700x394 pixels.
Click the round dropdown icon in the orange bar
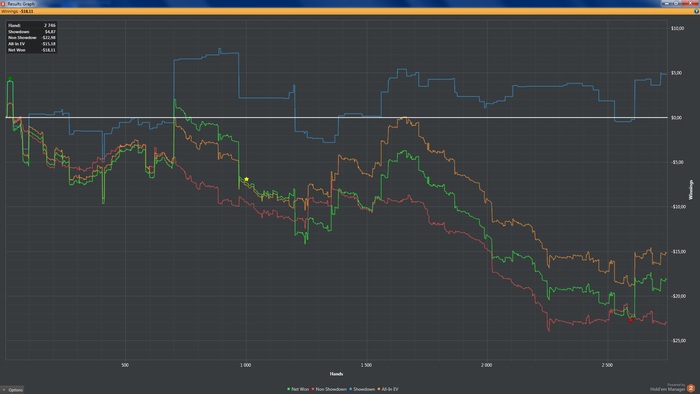[x=696, y=11]
